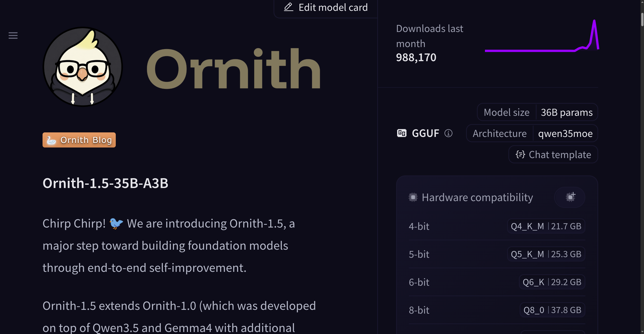This screenshot has width=644, height=334.
Task: Select the 988,170 downloads count
Action: [x=416, y=57]
